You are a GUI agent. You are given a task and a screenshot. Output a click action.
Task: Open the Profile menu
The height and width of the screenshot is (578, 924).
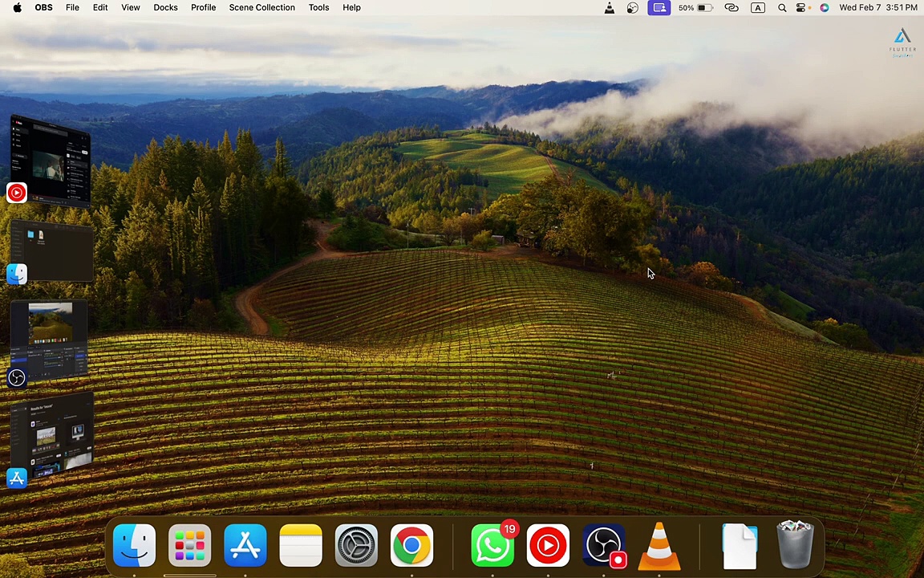pos(203,7)
